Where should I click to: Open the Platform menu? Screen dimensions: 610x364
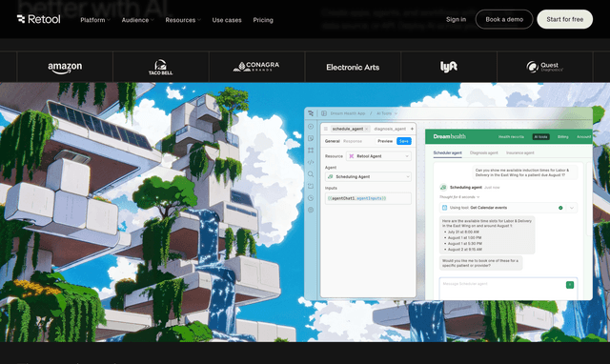(x=95, y=20)
